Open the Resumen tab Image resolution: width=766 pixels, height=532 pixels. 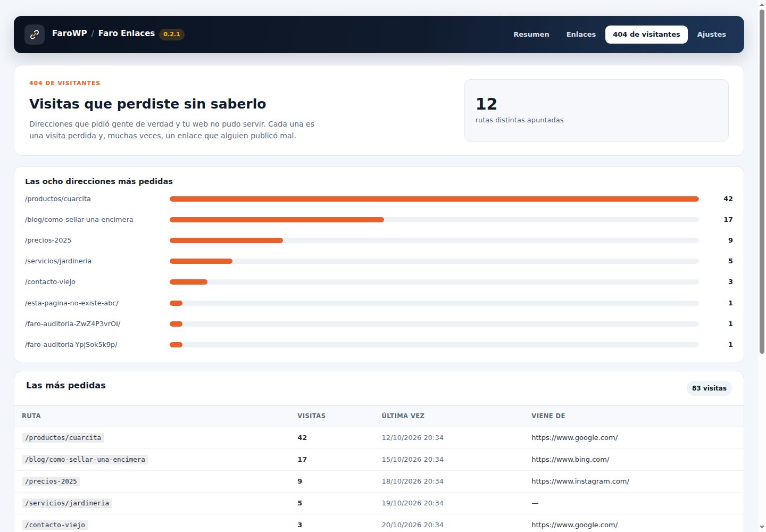[531, 35]
